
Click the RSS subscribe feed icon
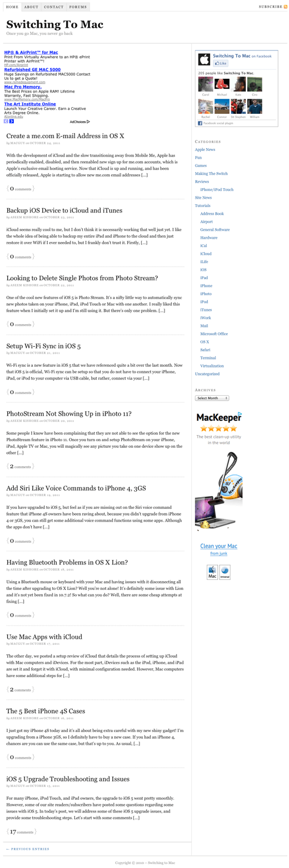286,7
